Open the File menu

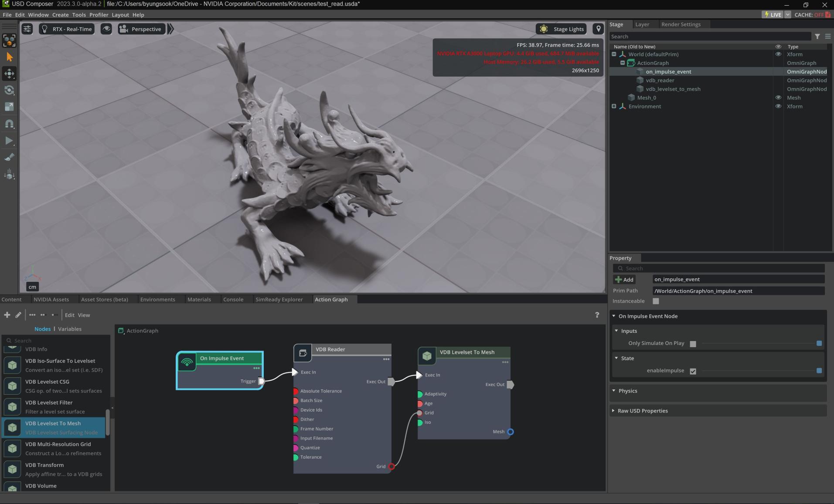pos(7,15)
